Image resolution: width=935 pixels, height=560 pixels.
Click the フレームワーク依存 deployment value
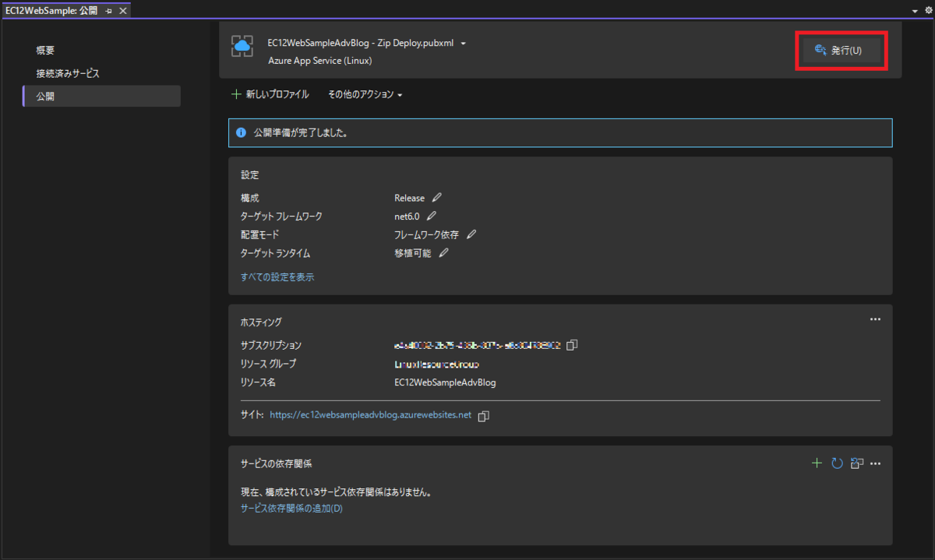pos(427,234)
